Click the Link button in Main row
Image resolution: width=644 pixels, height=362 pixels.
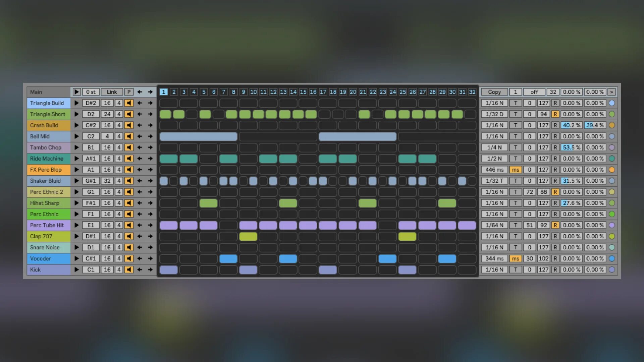coord(112,92)
